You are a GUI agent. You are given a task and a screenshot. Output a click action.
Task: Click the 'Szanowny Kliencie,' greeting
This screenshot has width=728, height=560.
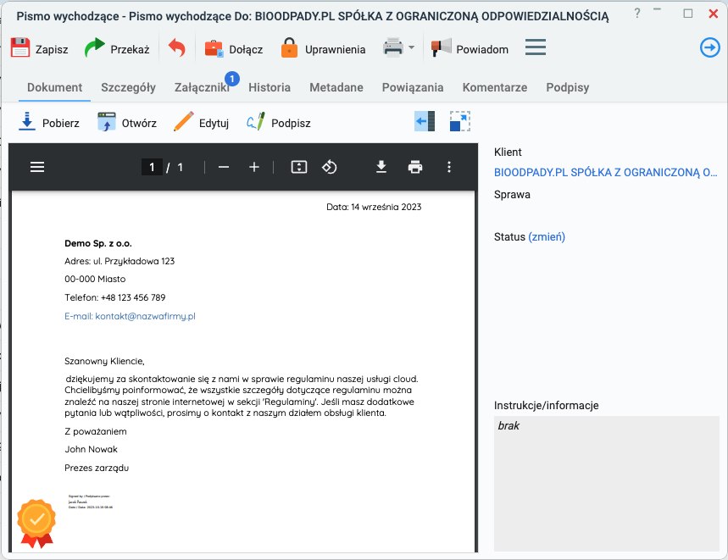[x=104, y=362]
